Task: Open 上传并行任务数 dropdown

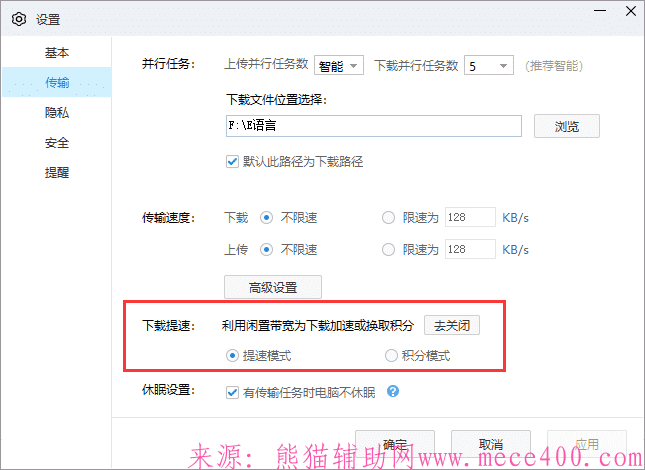Action: tap(339, 66)
